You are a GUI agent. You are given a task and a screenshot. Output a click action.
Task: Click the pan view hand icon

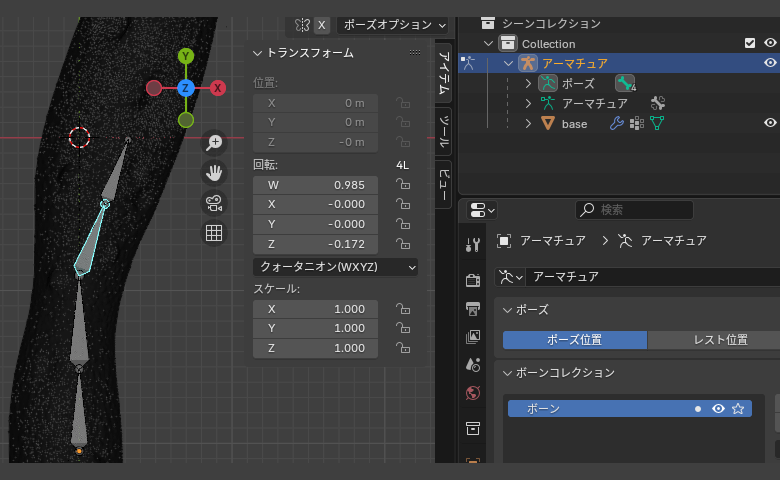coord(213,173)
